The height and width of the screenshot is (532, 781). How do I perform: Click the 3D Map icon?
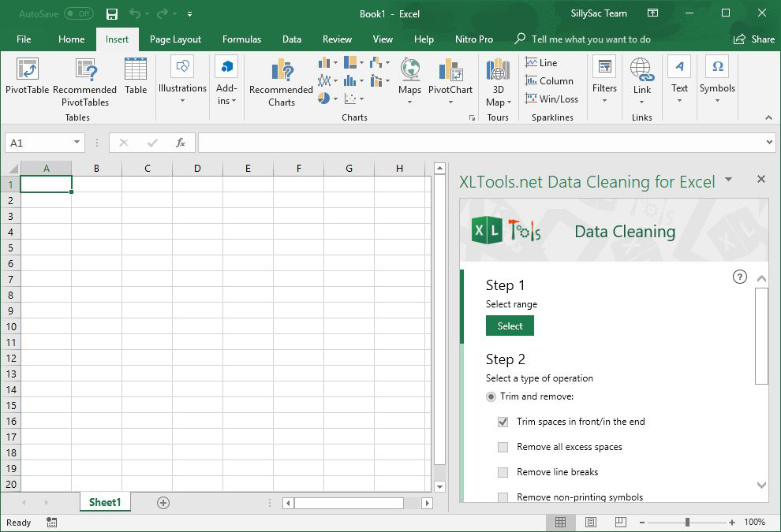click(498, 70)
